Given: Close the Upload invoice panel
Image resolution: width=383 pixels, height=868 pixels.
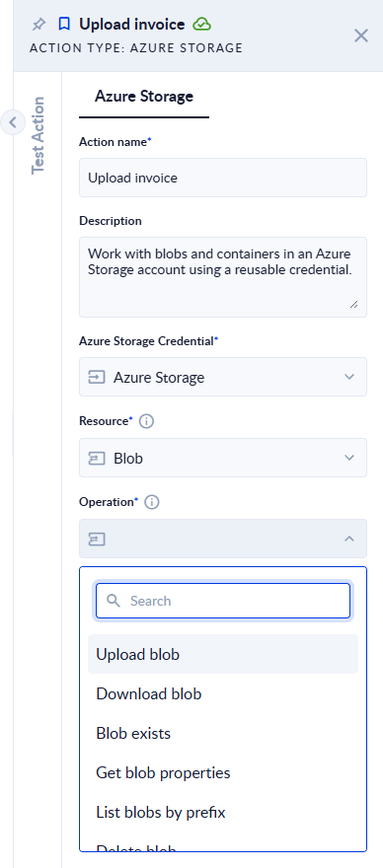Looking at the screenshot, I should click(361, 36).
